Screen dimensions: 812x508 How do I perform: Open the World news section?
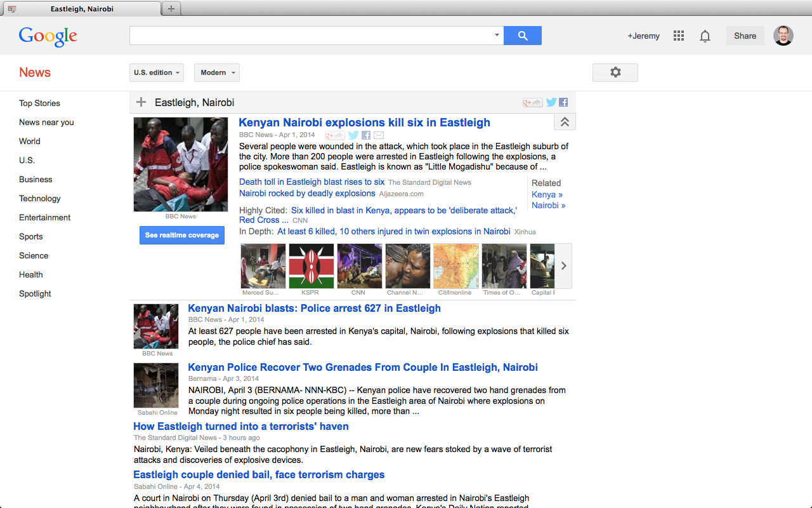(29, 141)
